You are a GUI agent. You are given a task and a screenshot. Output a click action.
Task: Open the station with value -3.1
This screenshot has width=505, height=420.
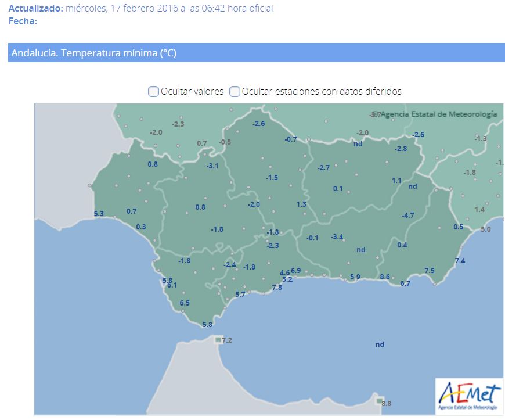click(x=212, y=166)
